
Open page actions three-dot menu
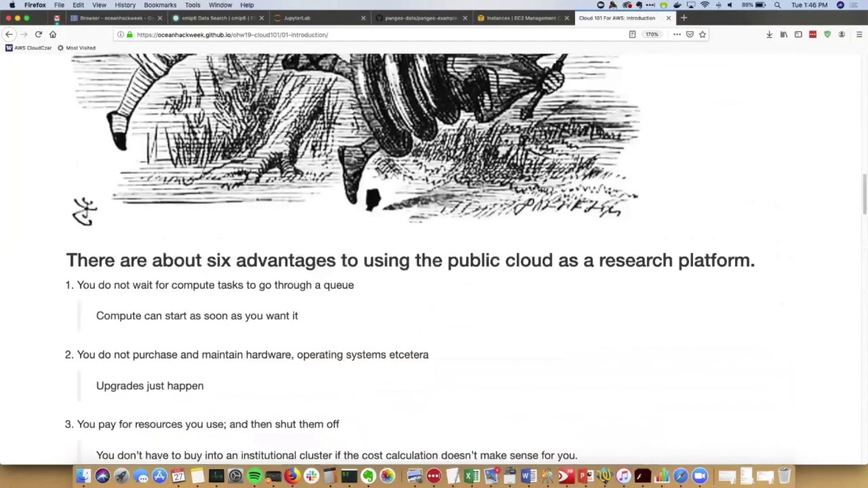[x=677, y=35]
